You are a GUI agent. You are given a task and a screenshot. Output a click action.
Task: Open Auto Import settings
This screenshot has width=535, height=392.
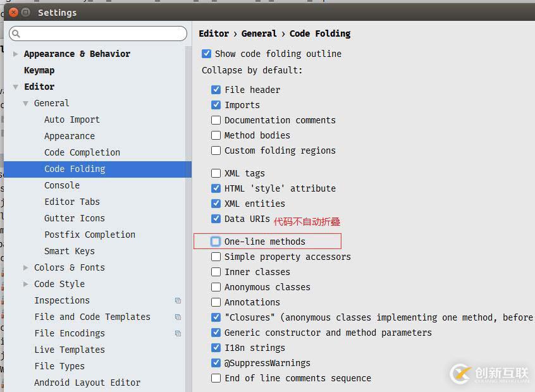pyautogui.click(x=72, y=119)
